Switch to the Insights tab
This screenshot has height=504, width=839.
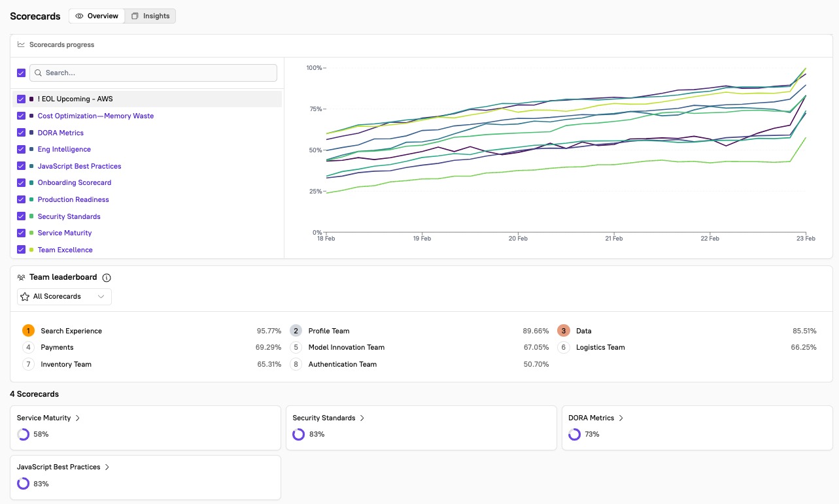point(150,16)
